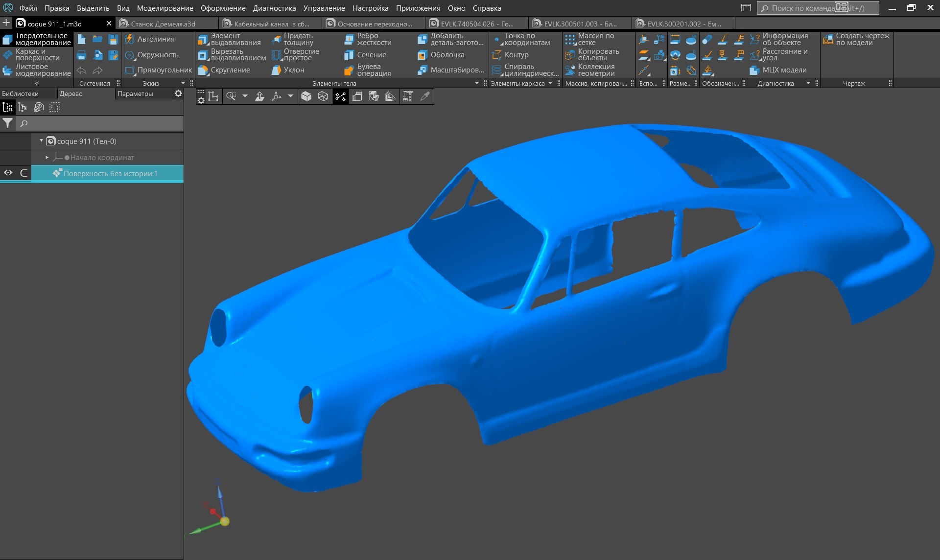This screenshot has width=940, height=560.
Task: Click the linear dimension icon in Размеры panel
Action: click(676, 39)
